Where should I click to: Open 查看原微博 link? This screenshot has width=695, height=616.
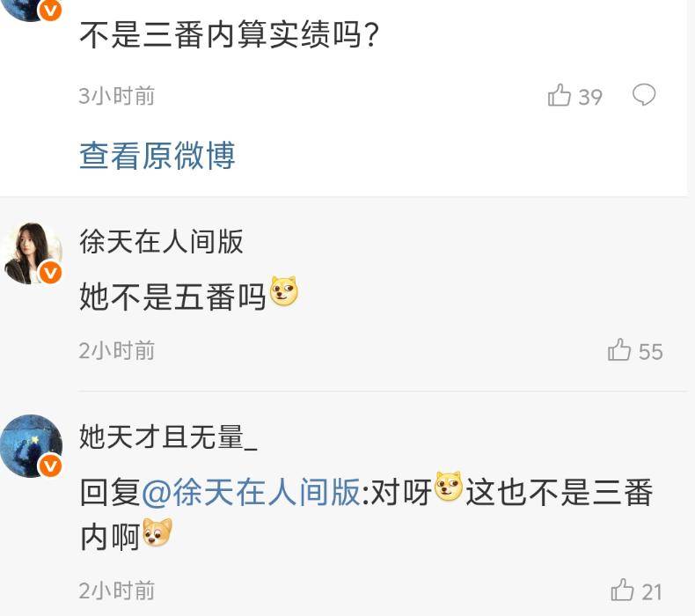click(x=157, y=156)
